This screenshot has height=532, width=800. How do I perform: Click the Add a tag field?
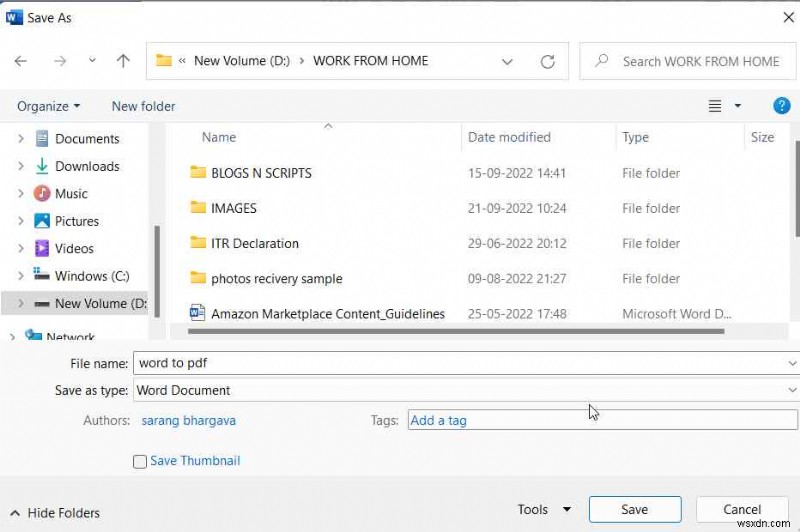pos(603,420)
